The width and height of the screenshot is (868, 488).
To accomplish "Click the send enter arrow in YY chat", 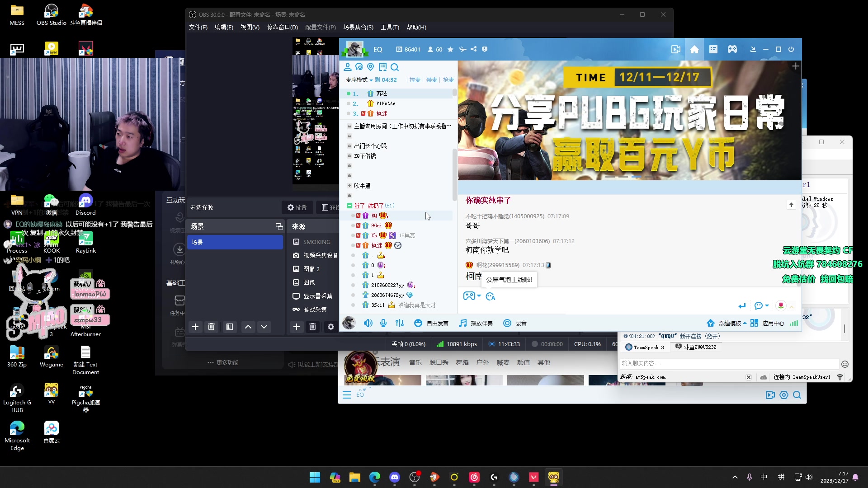I will pos(742,306).
